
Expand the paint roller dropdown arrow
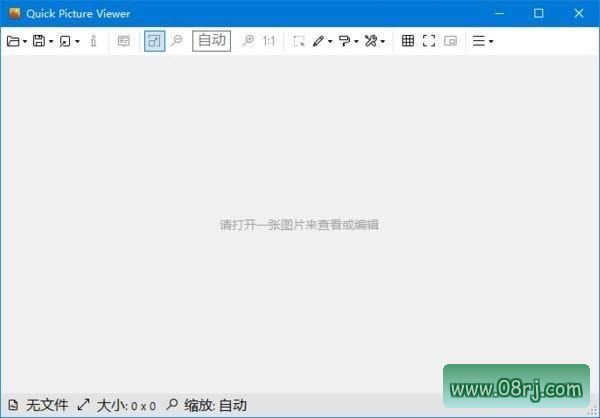pos(356,41)
